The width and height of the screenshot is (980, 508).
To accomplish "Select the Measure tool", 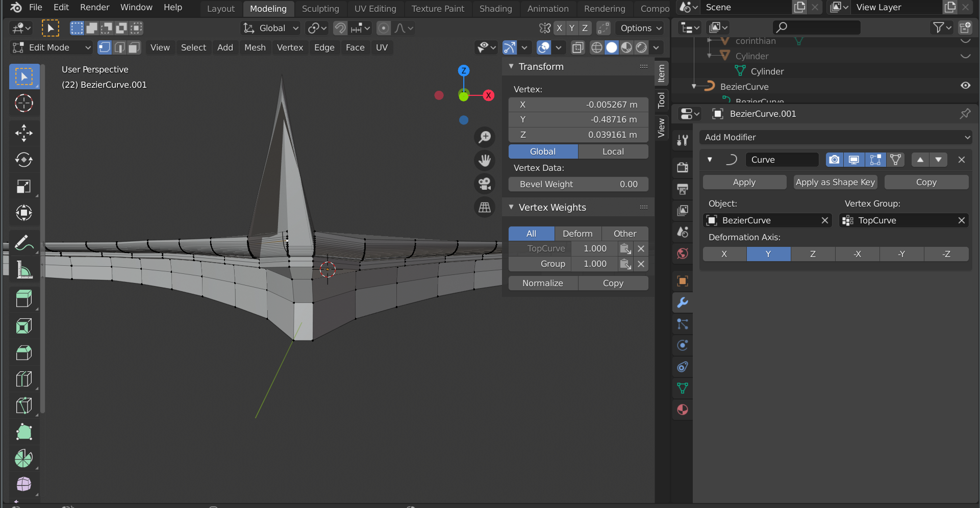I will point(24,269).
